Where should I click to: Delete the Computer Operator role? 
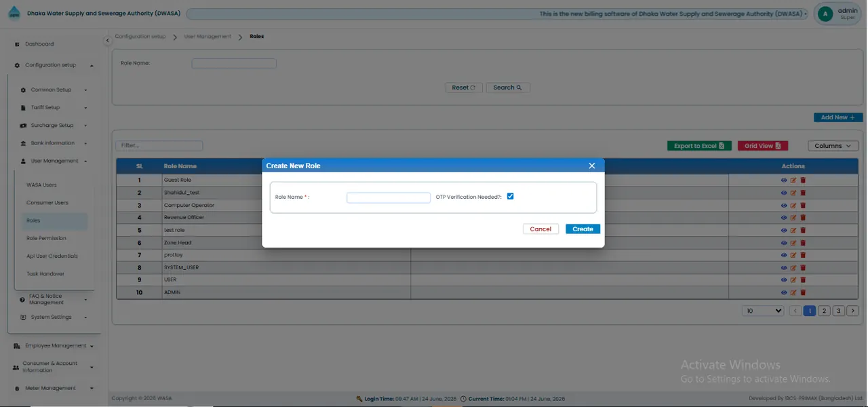[x=803, y=205]
